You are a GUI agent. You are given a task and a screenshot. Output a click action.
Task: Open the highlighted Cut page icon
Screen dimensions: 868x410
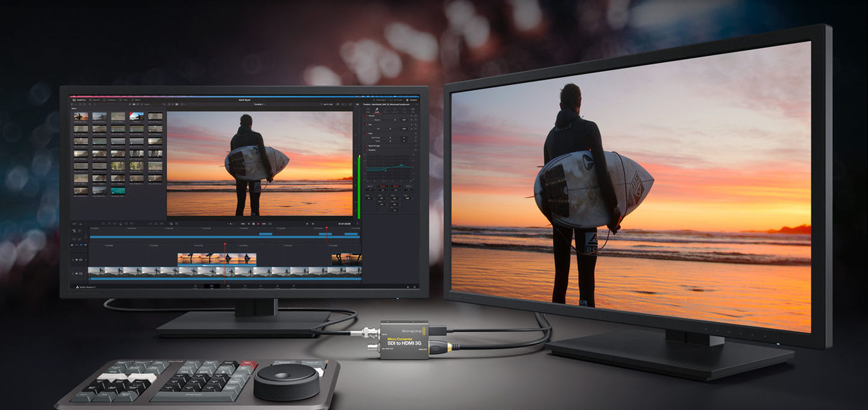click(x=212, y=286)
